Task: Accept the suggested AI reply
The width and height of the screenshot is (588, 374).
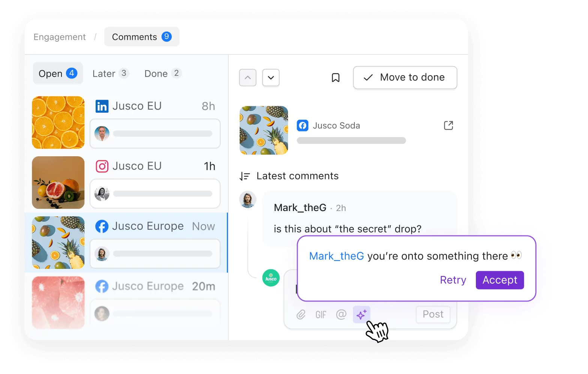Action: pyautogui.click(x=500, y=280)
